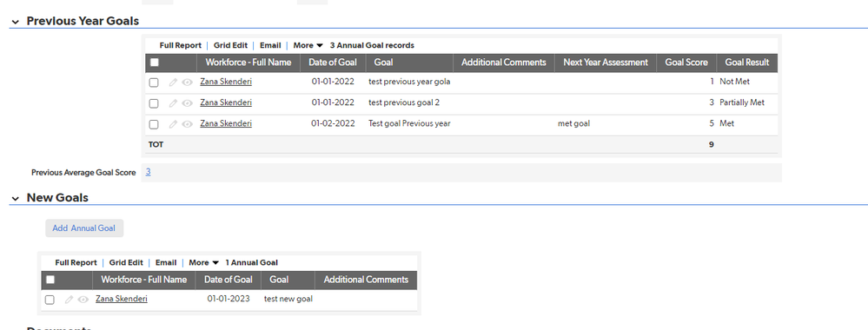Open Zana Skenderi link in Not Met row
The width and height of the screenshot is (868, 330).
pos(226,82)
